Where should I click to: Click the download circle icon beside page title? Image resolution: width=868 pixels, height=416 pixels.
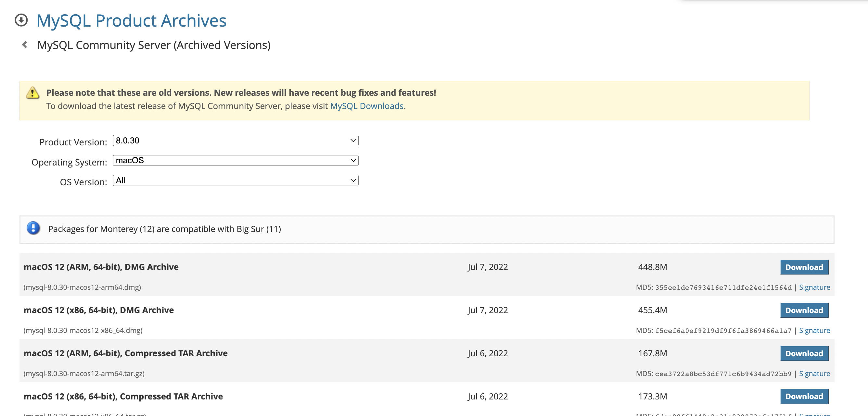tap(21, 20)
